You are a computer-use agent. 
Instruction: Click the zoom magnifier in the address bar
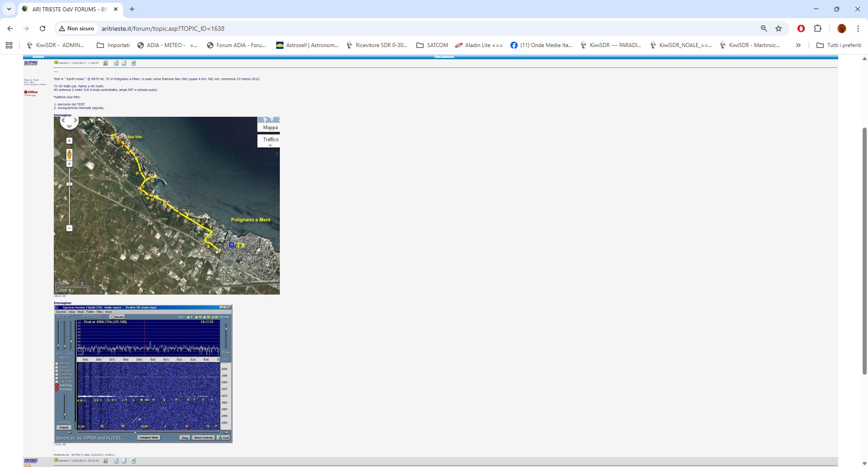tap(764, 29)
